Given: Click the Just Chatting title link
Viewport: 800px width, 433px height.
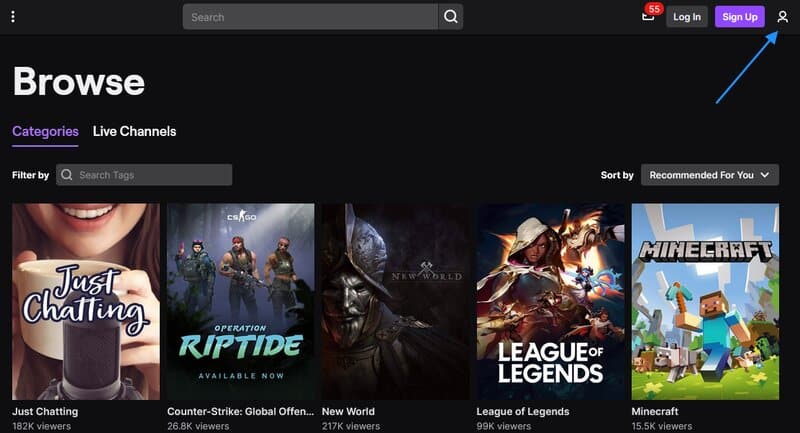Looking at the screenshot, I should (45, 412).
